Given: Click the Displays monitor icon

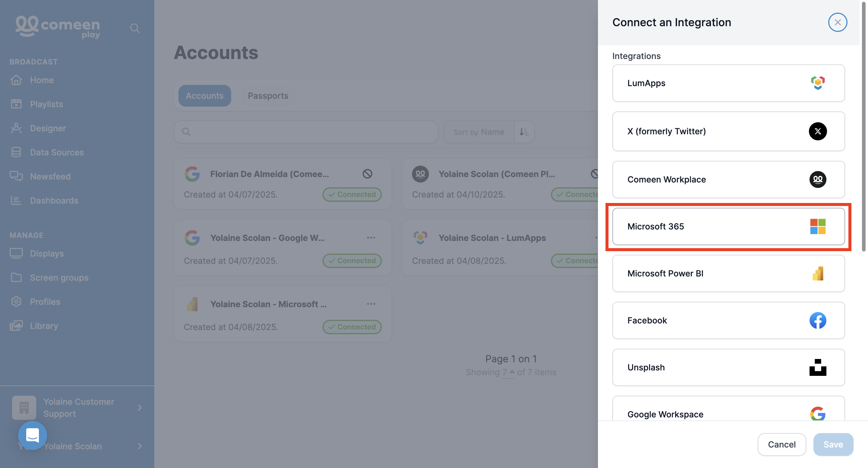Looking at the screenshot, I should pyautogui.click(x=16, y=253).
